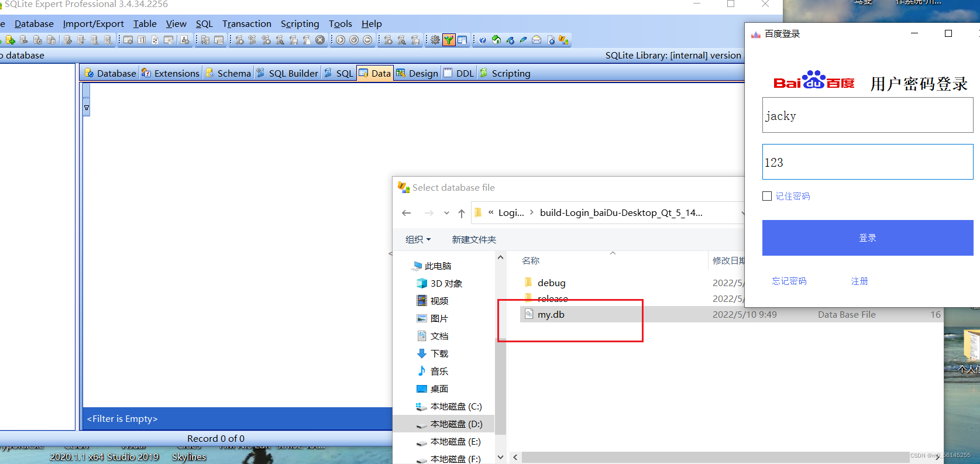
Task: Click the new database icon in toolbar
Action: tap(11, 40)
